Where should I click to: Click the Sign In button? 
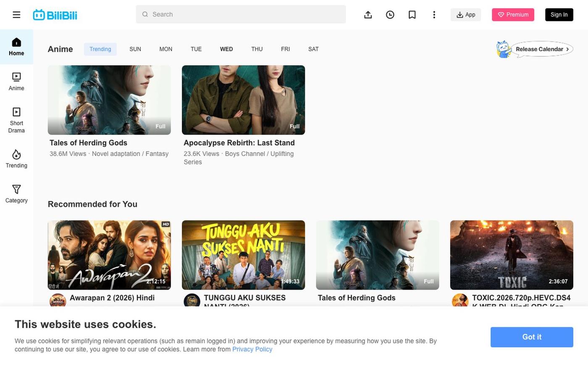559,15
